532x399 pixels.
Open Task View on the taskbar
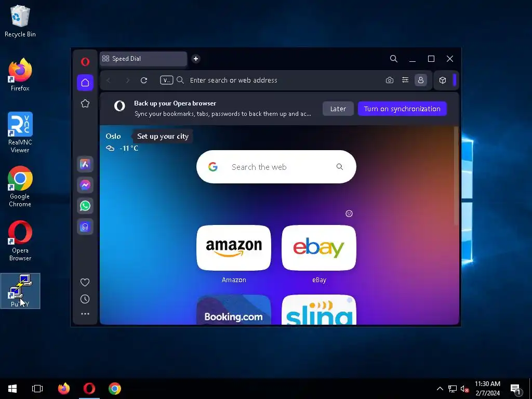(37, 389)
